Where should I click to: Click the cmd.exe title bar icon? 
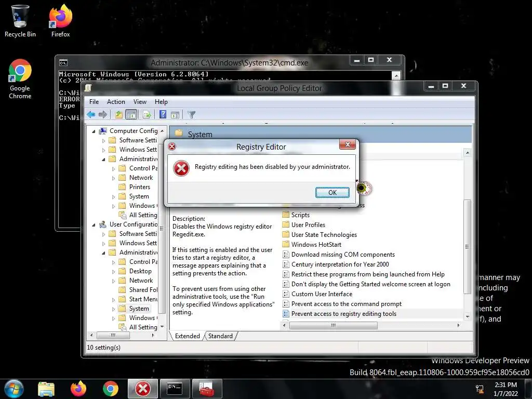point(63,63)
